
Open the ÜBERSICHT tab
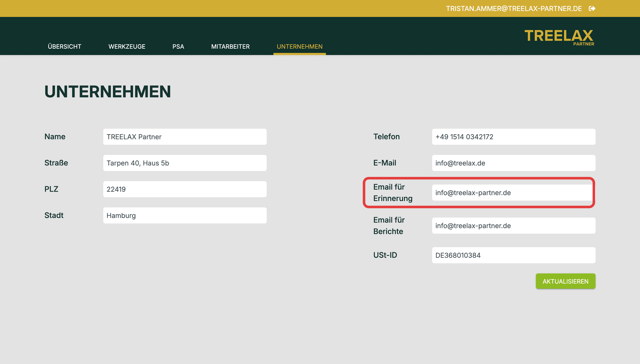(65, 47)
